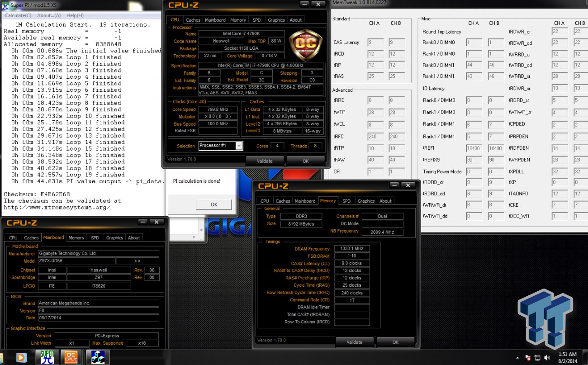Open the Help(H) menu in Super PI
Screen dimensions: 588x365
(75, 15)
